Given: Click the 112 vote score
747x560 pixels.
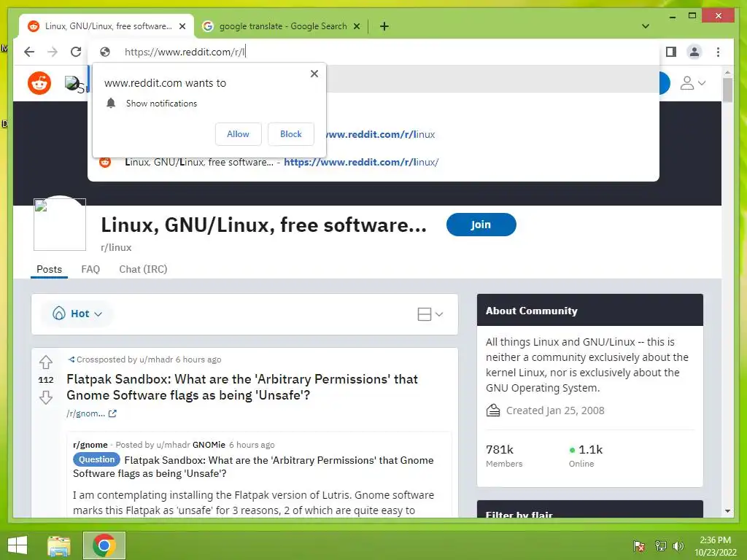Looking at the screenshot, I should click(x=46, y=380).
